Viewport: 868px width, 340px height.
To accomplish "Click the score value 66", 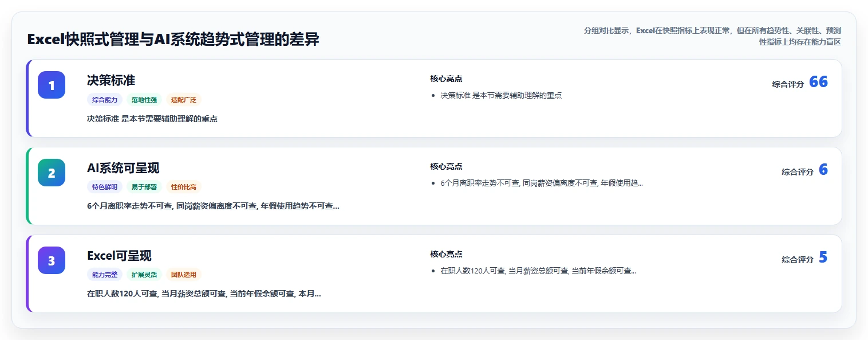I will pyautogui.click(x=818, y=82).
